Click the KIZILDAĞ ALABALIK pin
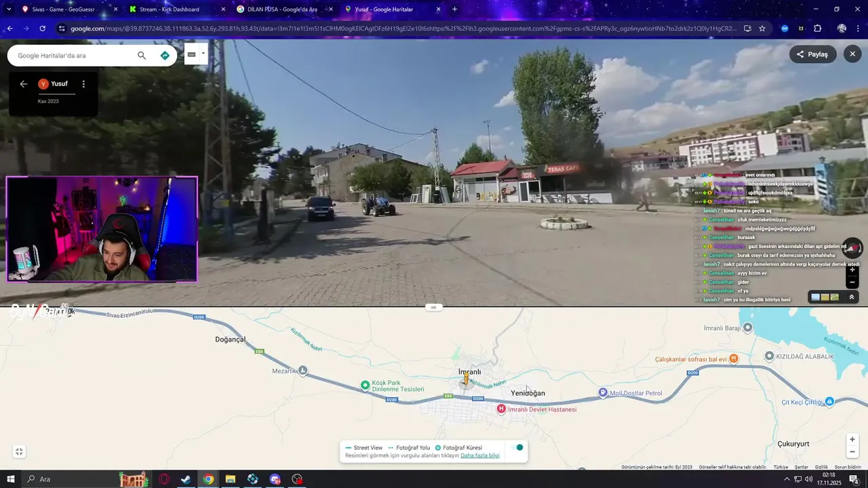 (x=769, y=356)
